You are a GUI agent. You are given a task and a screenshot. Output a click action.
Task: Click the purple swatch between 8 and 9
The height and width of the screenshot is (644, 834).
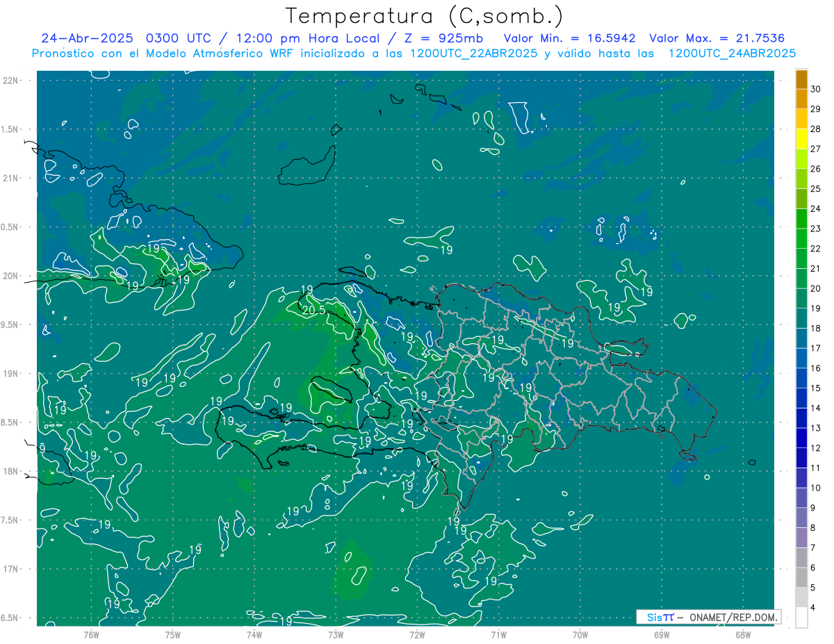coord(801,518)
